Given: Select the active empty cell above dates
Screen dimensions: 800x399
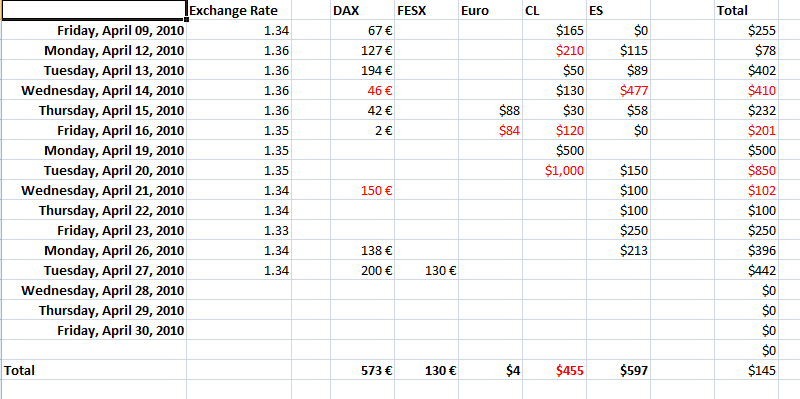Looking at the screenshot, I should pos(93,10).
